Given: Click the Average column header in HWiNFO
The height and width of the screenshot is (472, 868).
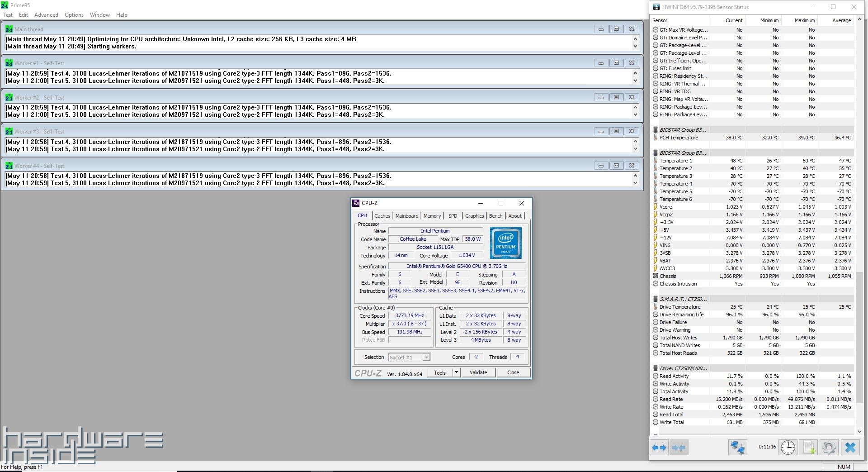Looking at the screenshot, I should (x=835, y=20).
